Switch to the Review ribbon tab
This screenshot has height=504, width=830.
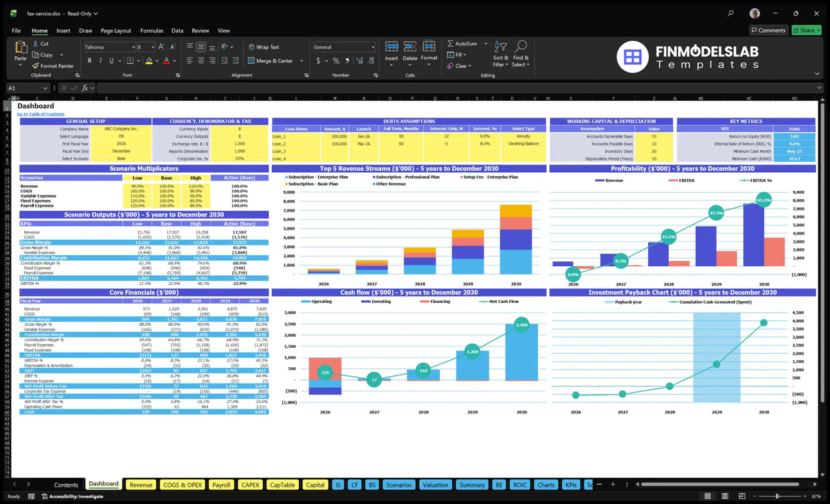201,30
